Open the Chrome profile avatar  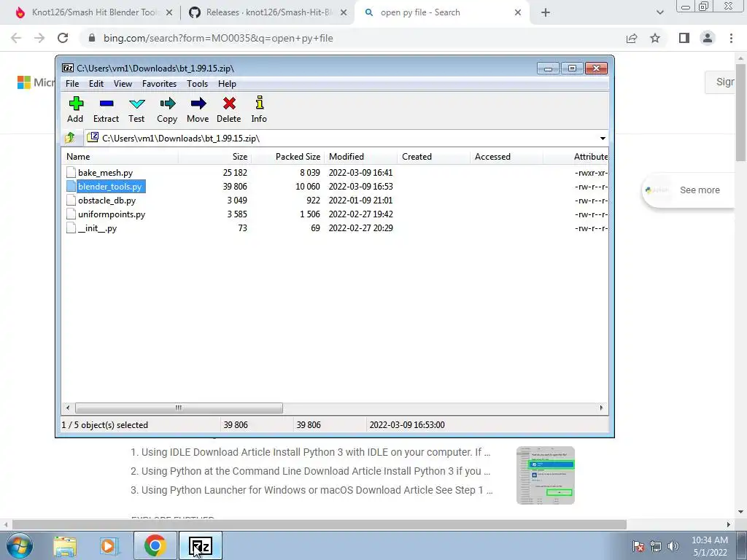708,38
